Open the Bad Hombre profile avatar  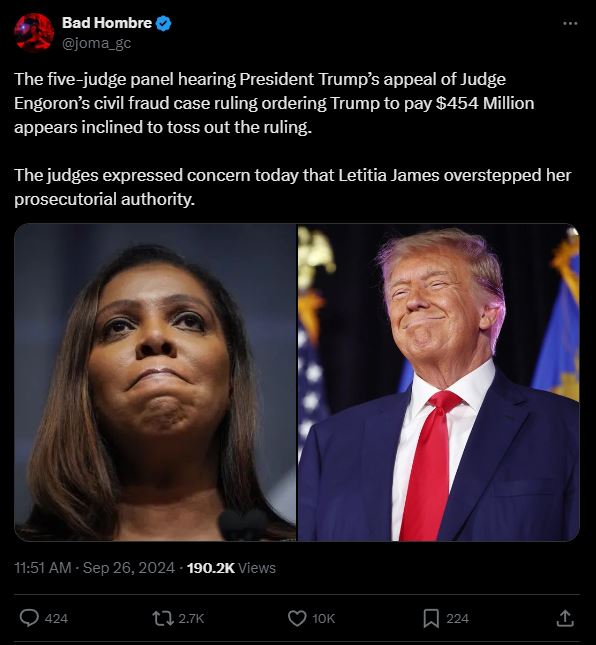point(34,32)
